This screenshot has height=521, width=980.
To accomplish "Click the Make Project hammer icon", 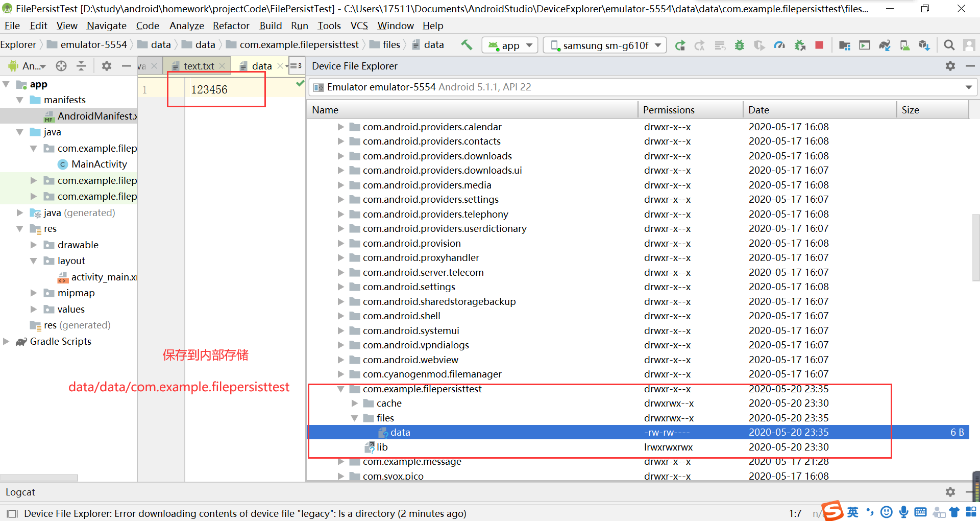I will [x=467, y=45].
